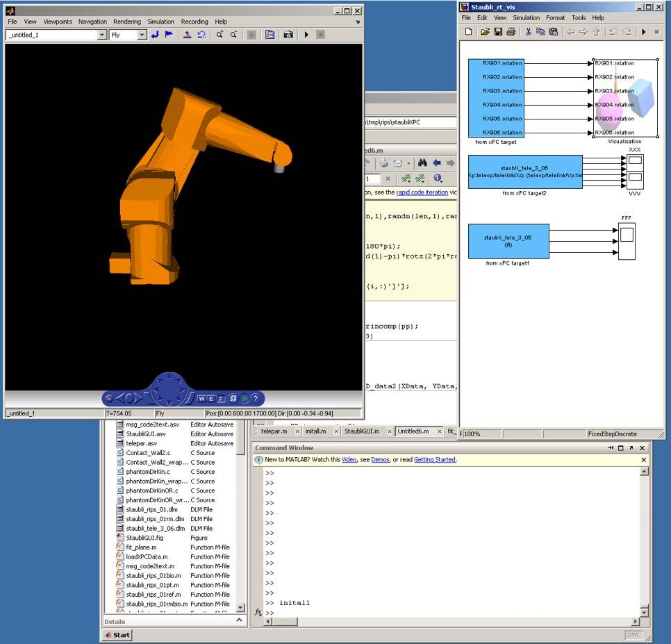
Task: Select staubli_tele_3_06.dlm file
Action: pos(156,529)
